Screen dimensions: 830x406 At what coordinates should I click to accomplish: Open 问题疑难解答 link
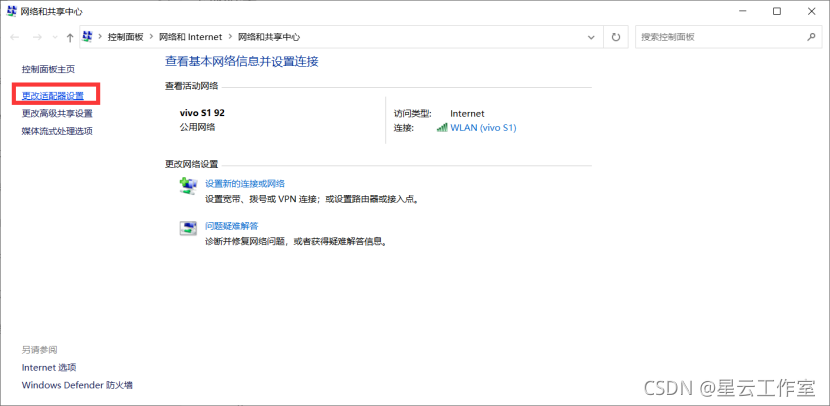click(232, 226)
